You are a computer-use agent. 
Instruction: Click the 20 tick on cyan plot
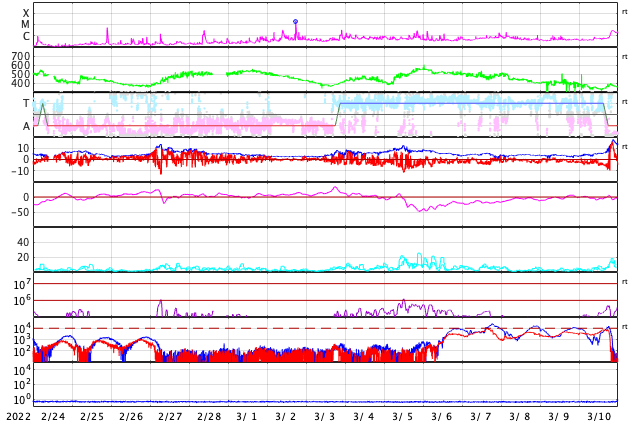point(23,257)
